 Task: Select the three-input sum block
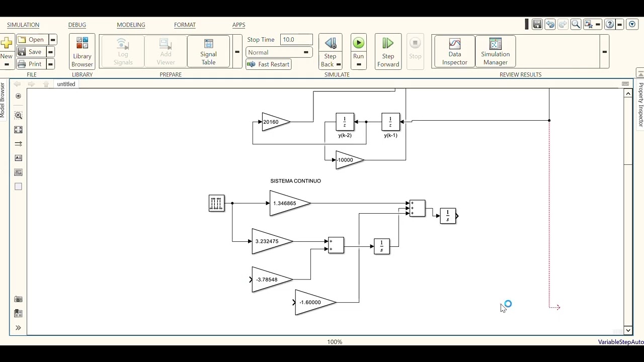tap(417, 208)
